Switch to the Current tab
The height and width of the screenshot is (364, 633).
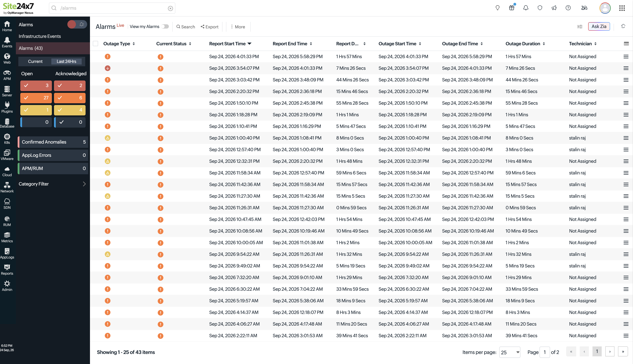click(x=35, y=61)
